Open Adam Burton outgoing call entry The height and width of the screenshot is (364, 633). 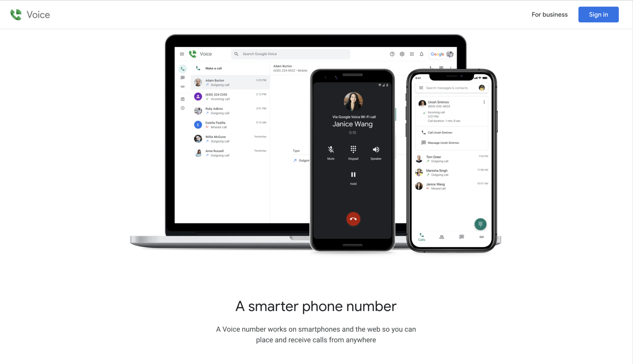(230, 82)
